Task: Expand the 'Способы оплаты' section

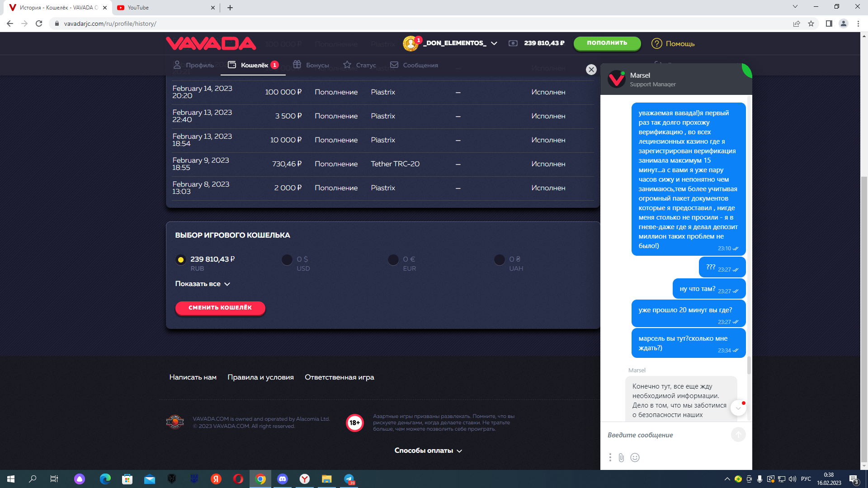Action: pyautogui.click(x=428, y=450)
